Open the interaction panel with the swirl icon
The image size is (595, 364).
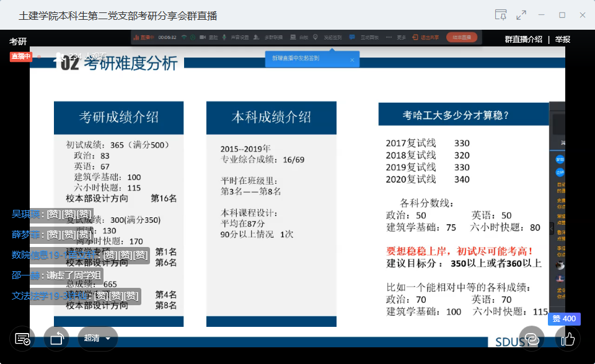coord(531,339)
